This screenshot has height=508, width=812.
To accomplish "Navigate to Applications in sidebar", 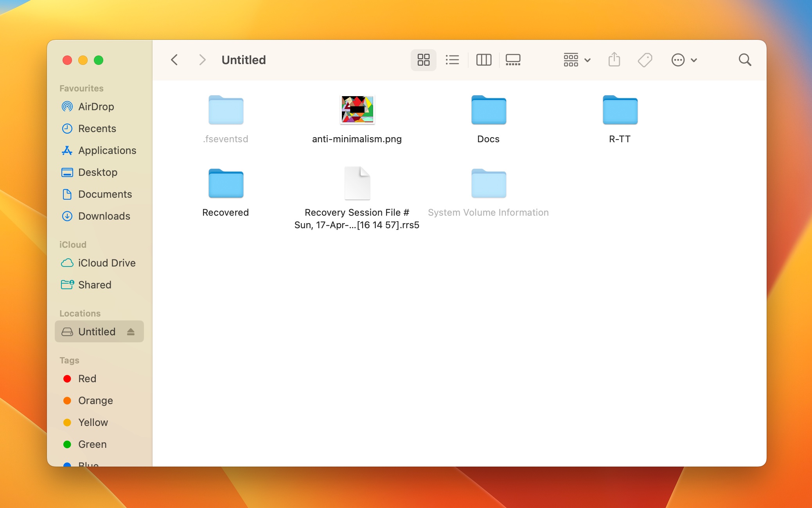I will click(107, 150).
